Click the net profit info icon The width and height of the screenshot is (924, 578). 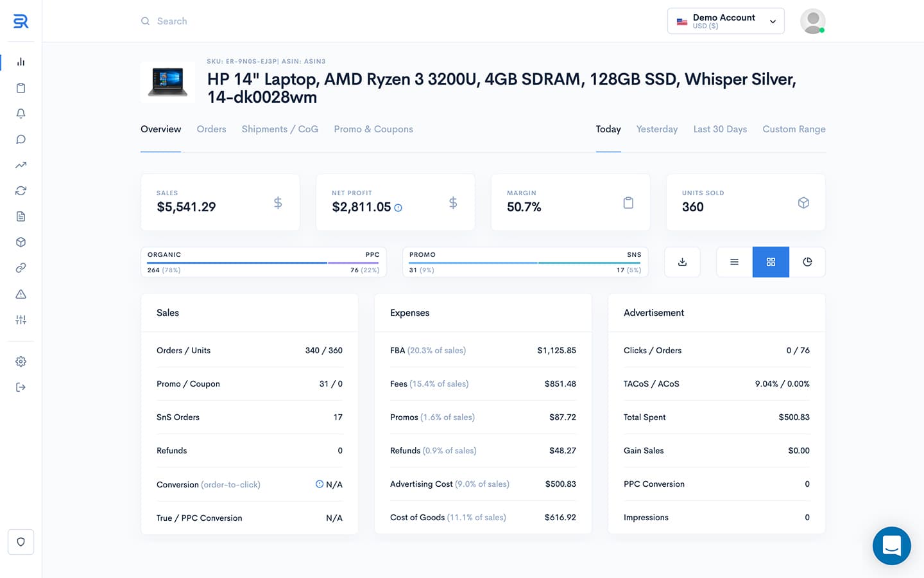pos(398,207)
